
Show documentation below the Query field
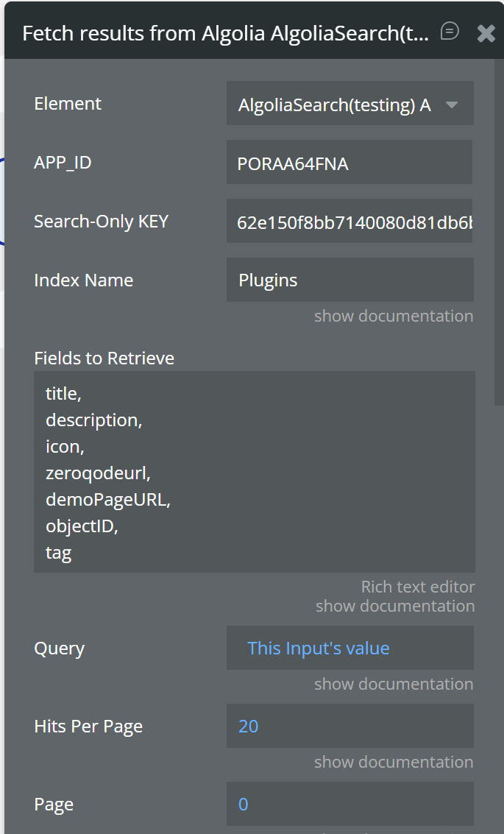click(x=394, y=684)
